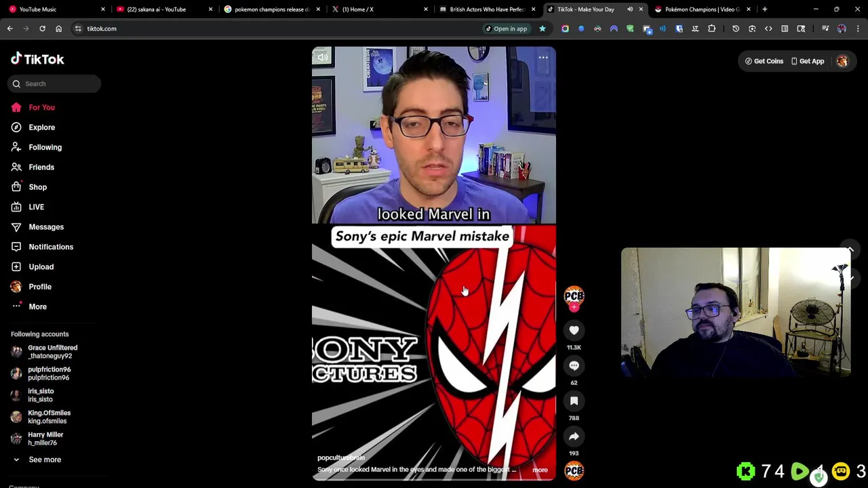Click the Get App button

(x=808, y=61)
